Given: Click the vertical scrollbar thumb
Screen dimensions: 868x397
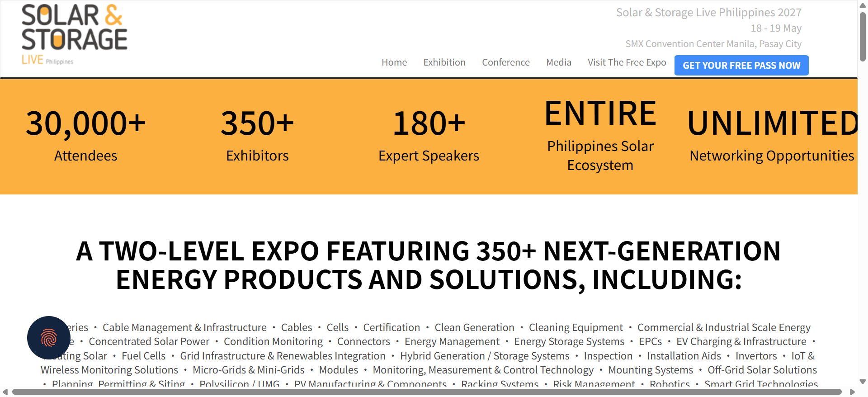Looking at the screenshot, I should click(863, 37).
